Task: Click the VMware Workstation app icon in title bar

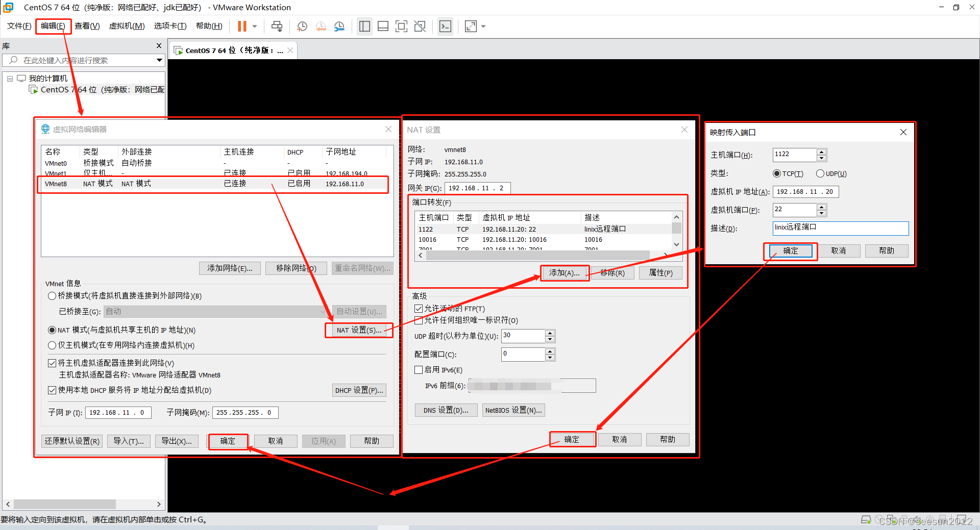Action: (x=8, y=7)
